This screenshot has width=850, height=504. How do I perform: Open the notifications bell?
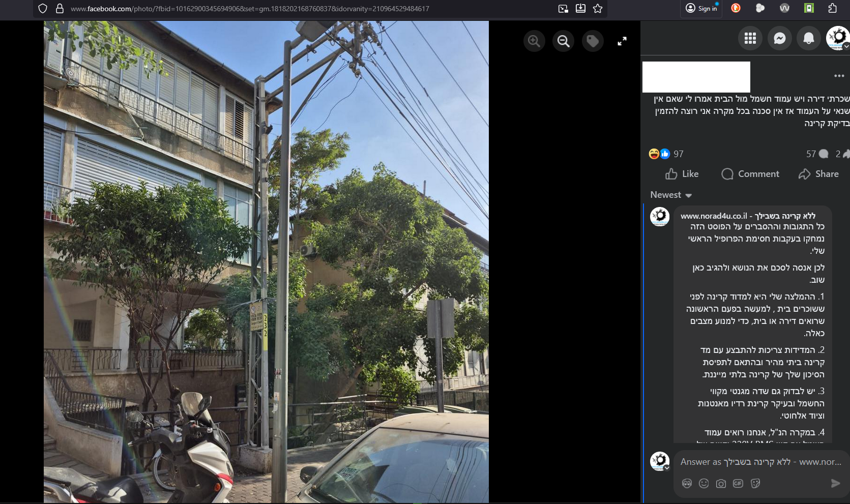click(x=808, y=38)
